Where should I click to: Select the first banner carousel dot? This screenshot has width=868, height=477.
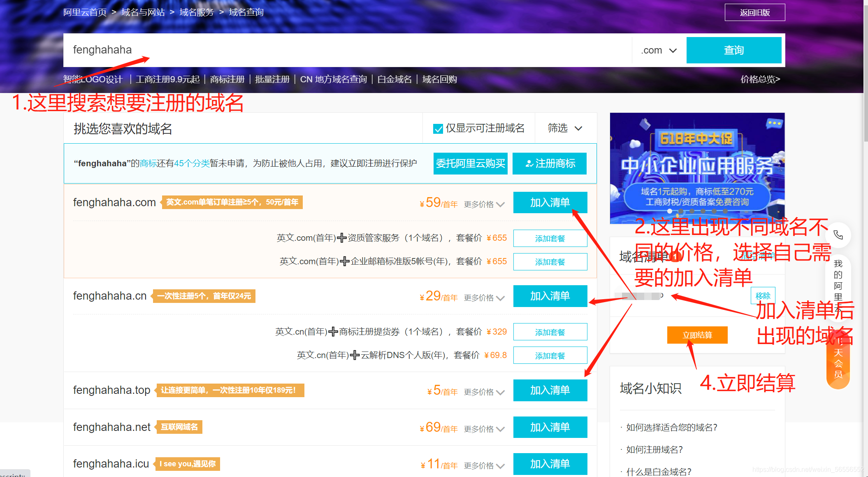point(670,211)
